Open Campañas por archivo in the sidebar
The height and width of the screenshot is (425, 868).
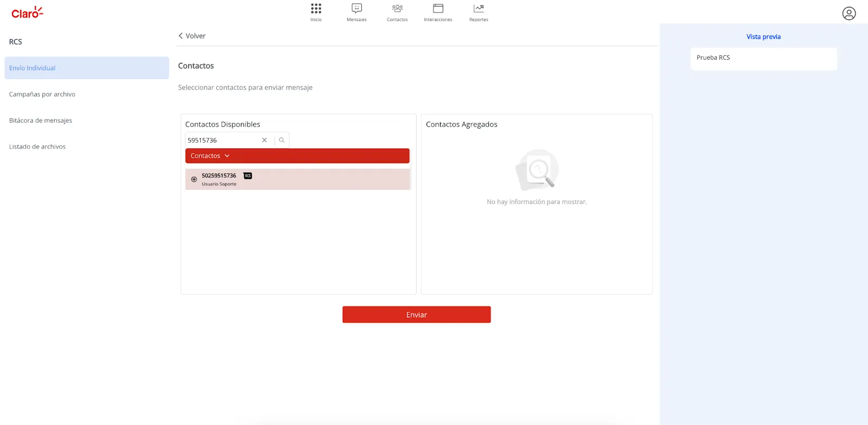click(x=42, y=94)
